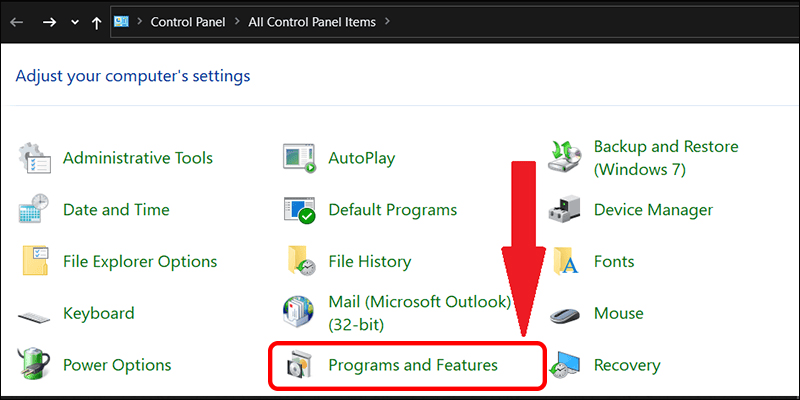800x400 pixels.
Task: Go up one level with up arrow
Action: point(97,21)
